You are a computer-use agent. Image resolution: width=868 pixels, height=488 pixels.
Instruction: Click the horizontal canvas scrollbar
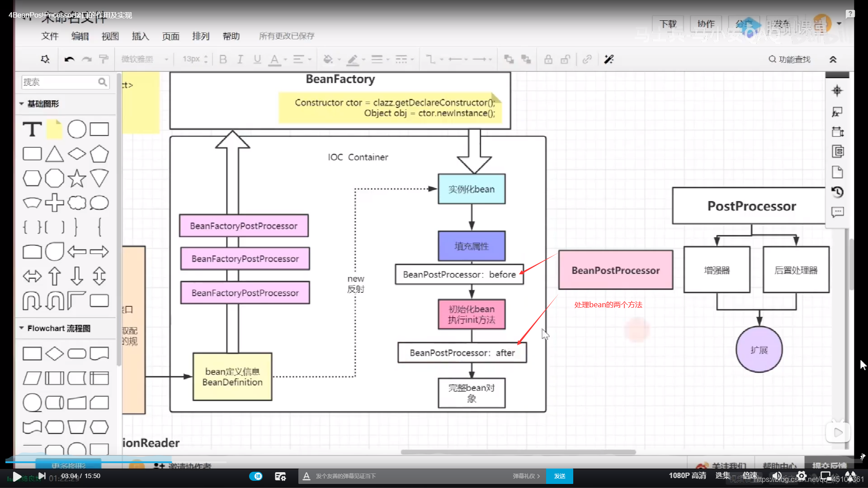[x=518, y=452]
